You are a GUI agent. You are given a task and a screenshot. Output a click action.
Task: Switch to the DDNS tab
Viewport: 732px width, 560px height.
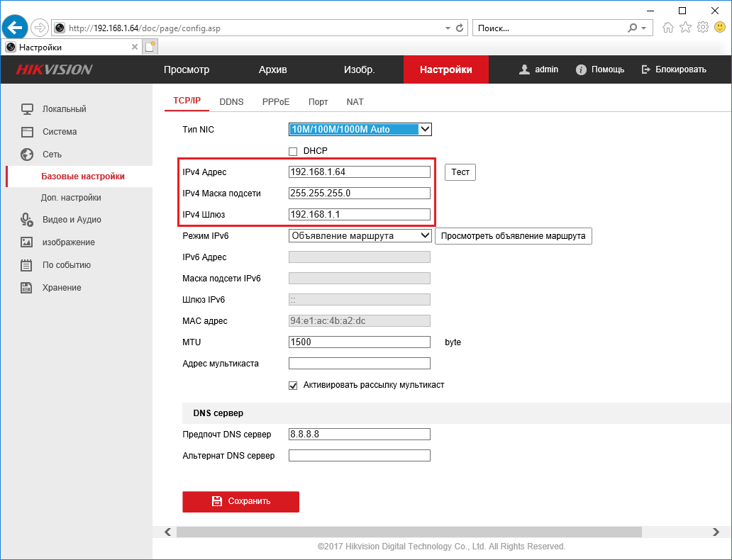[231, 102]
